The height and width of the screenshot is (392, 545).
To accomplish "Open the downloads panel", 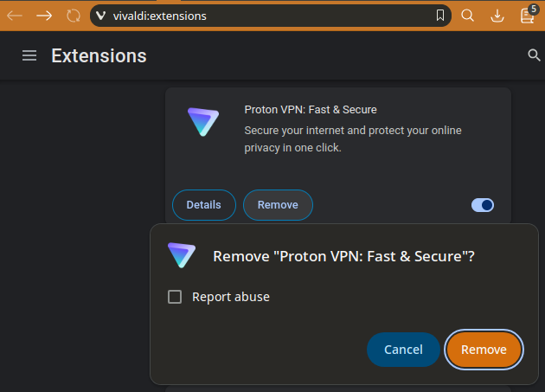I will click(497, 16).
